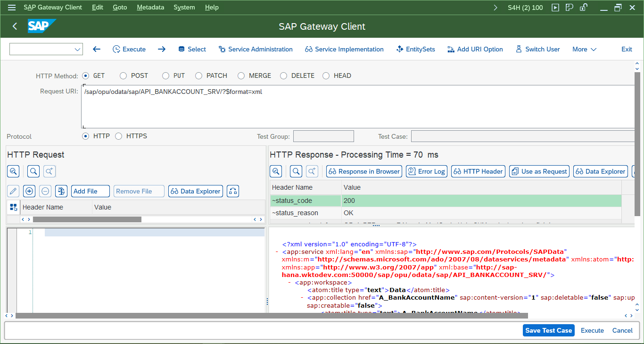Open the Error Log for the response
The height and width of the screenshot is (344, 644).
click(426, 171)
